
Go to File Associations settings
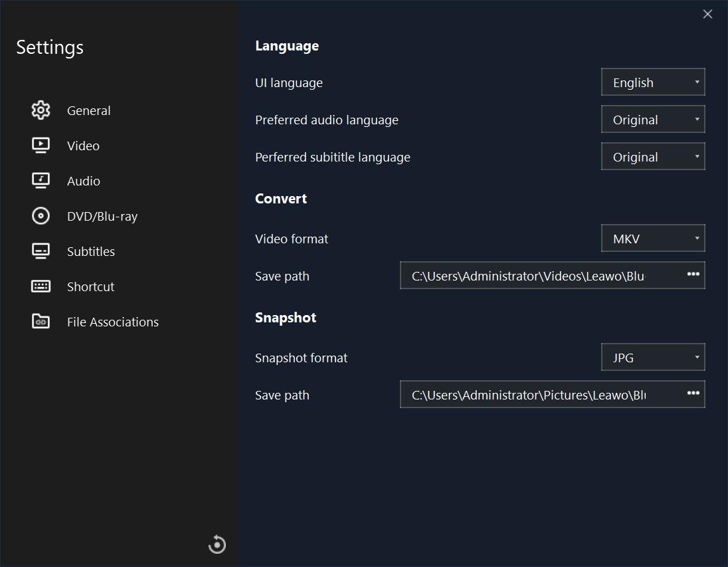[113, 322]
